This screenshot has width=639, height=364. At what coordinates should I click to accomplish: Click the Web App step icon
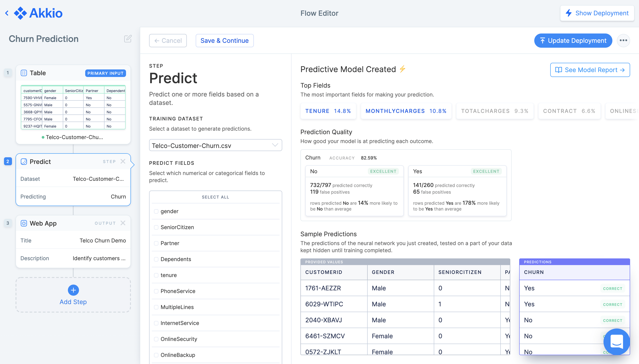click(x=24, y=223)
